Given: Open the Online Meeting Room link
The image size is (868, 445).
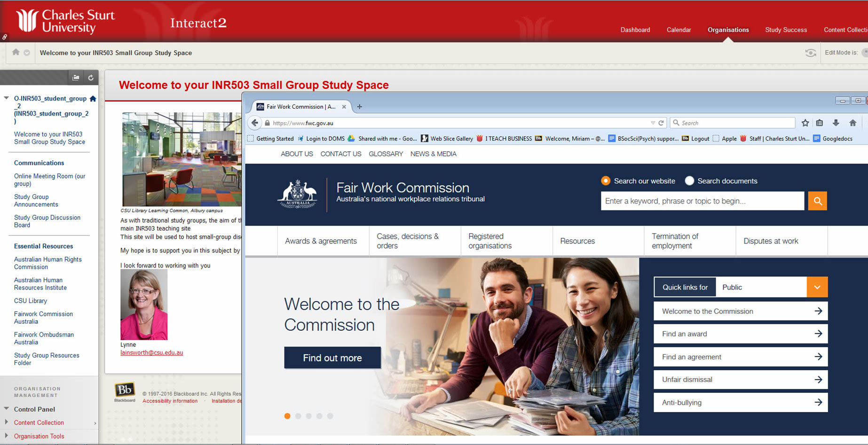Looking at the screenshot, I should [49, 180].
